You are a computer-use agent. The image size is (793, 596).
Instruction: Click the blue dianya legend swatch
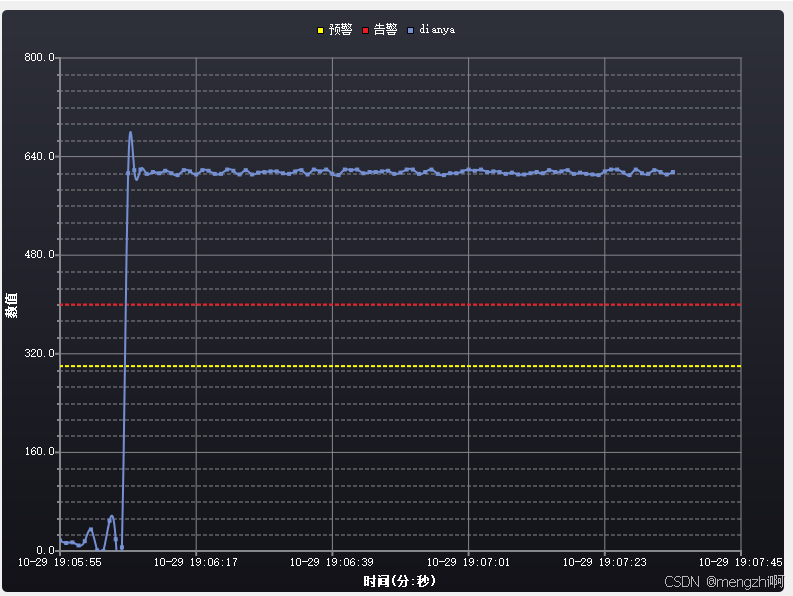[410, 30]
